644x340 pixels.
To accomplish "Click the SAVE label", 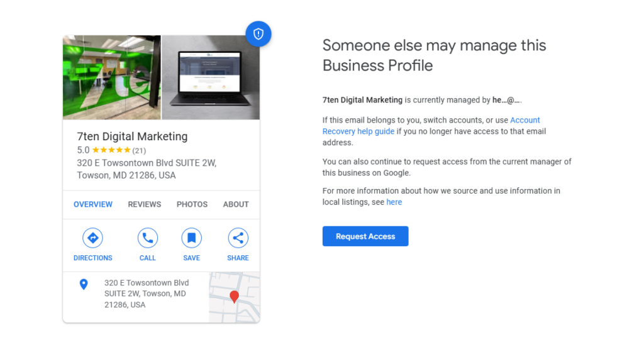I will click(x=191, y=258).
